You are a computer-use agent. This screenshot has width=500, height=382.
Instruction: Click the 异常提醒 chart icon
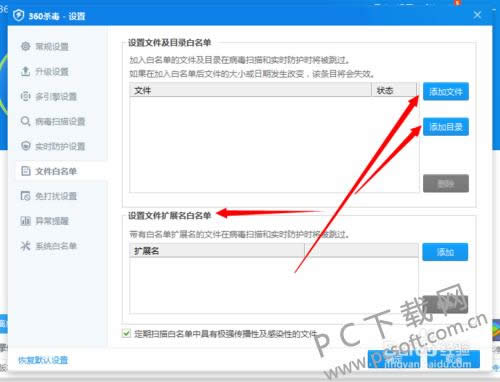point(26,221)
